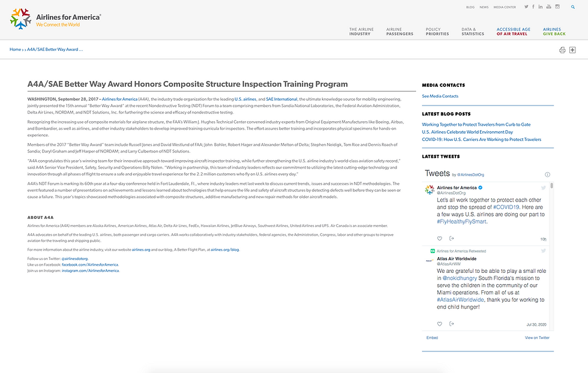Open the YouTube icon in top header
This screenshot has height=373, width=588.
tap(548, 7)
